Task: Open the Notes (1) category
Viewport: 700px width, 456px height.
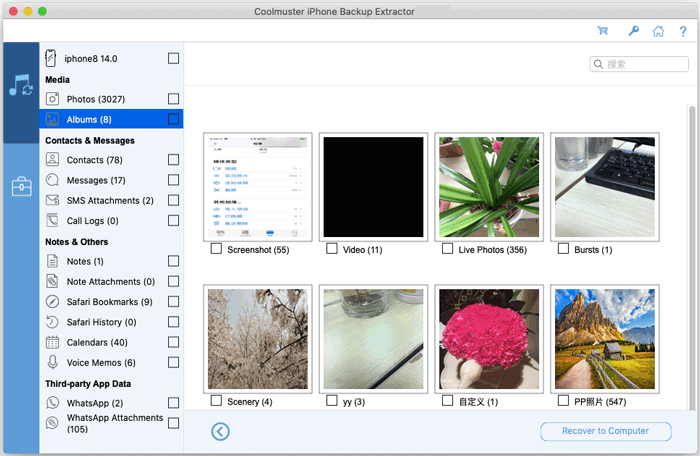Action: coord(85,261)
